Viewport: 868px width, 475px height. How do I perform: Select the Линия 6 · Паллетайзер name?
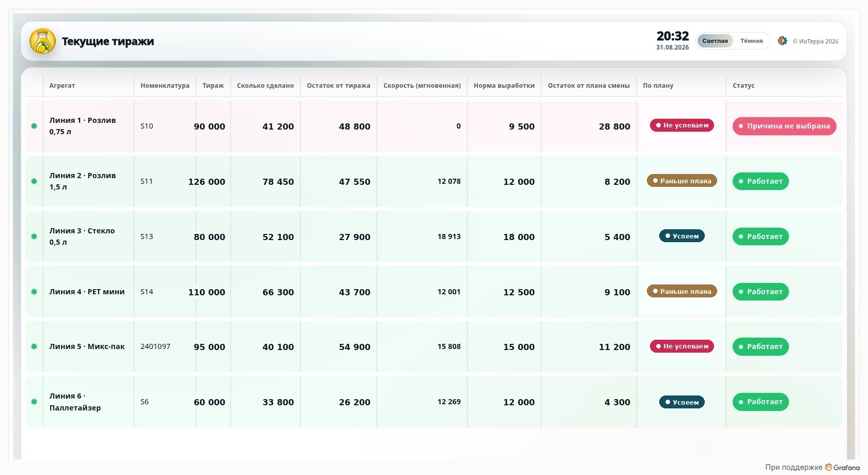[75, 402]
